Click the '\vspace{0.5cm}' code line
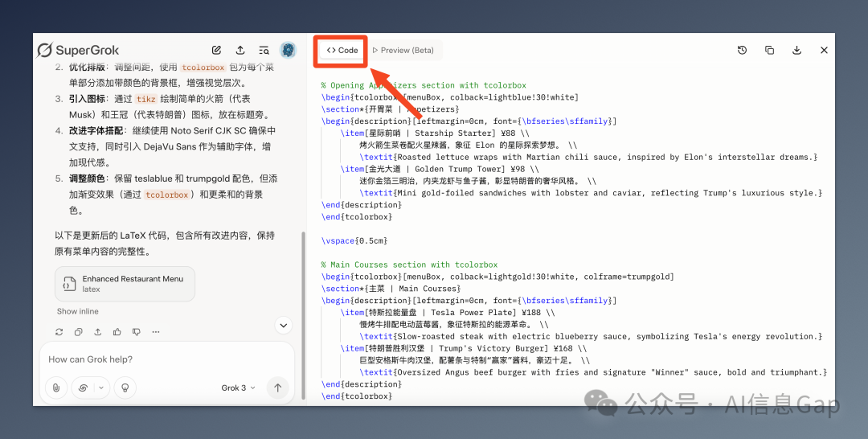The image size is (868, 439). click(x=354, y=241)
